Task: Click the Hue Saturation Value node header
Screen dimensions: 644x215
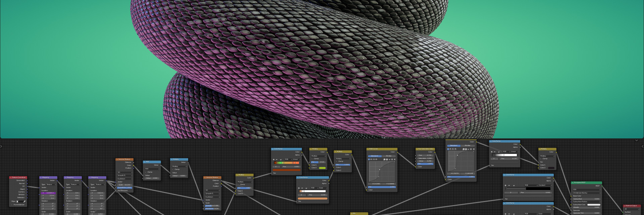Action: click(x=425, y=149)
